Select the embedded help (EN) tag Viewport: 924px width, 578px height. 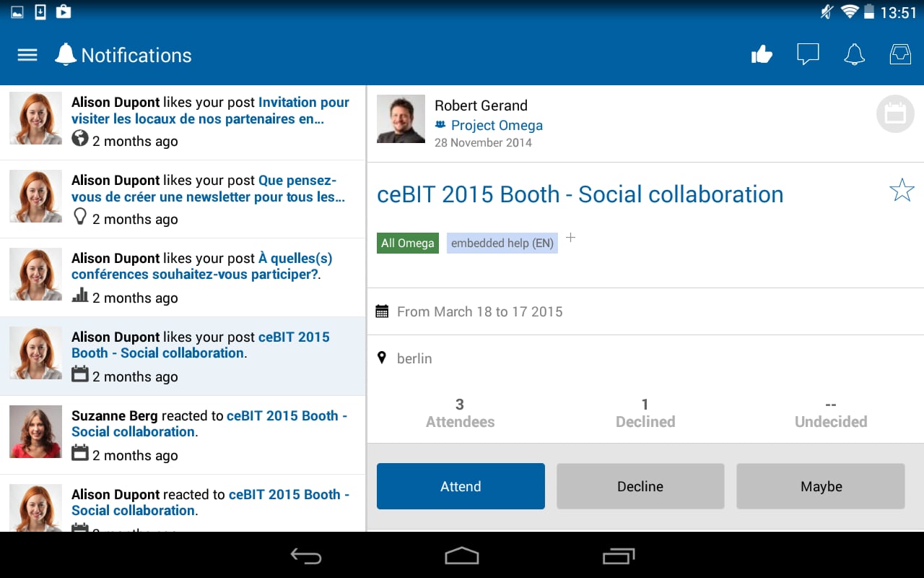(502, 243)
